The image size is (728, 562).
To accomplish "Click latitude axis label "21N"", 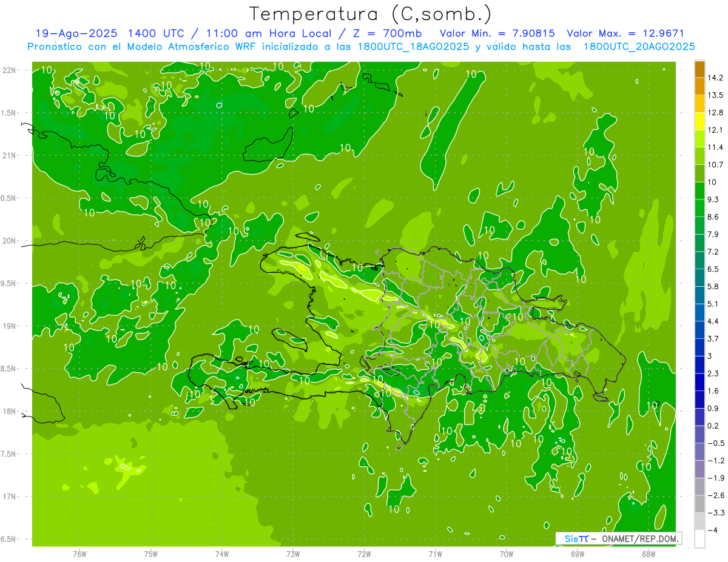I will [x=9, y=155].
